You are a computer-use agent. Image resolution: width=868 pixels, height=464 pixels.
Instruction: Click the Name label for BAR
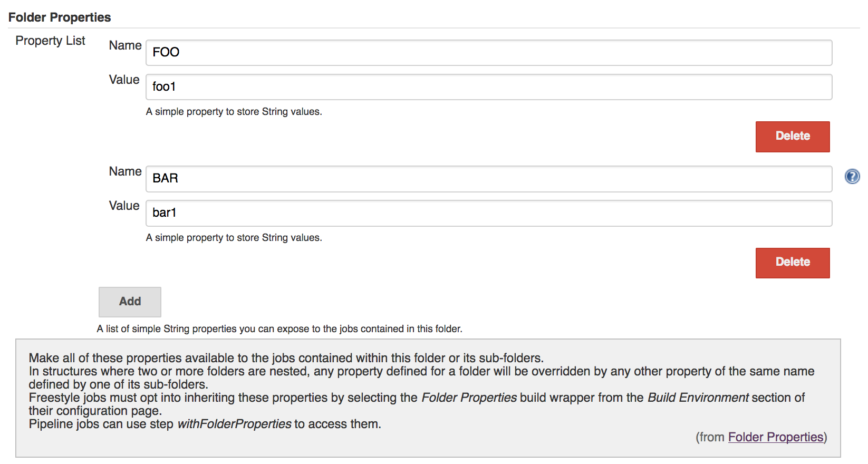tap(125, 171)
